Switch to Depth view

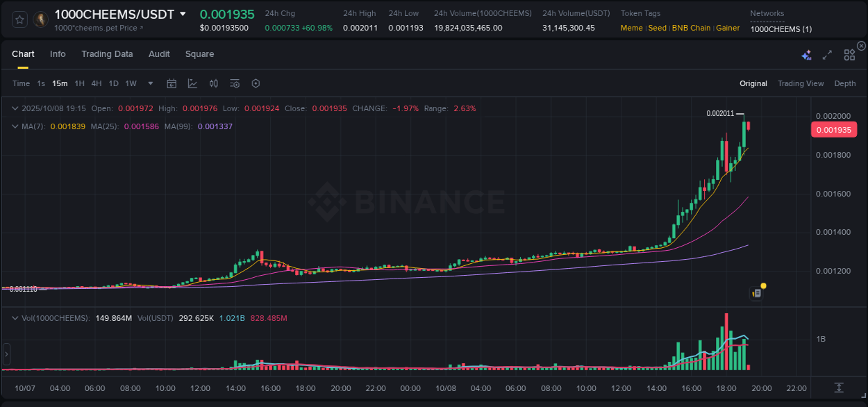(x=845, y=83)
